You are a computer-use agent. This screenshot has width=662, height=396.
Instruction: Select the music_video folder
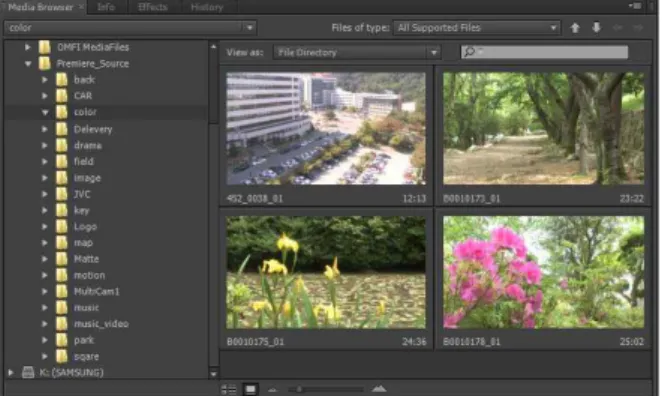click(x=101, y=324)
